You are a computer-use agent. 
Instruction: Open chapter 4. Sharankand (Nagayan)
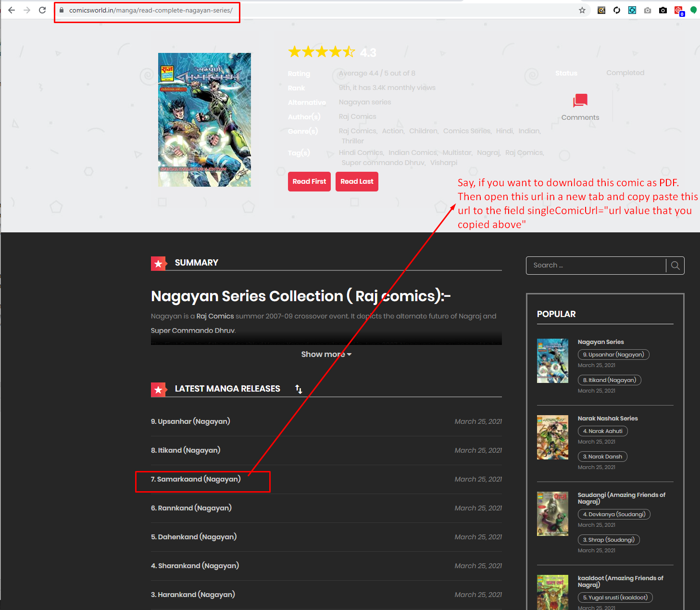195,566
